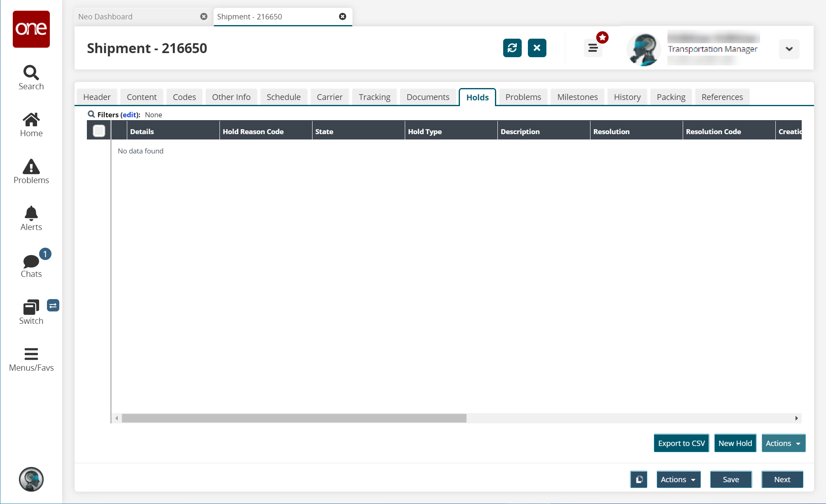Click the Home icon in sidebar
The height and width of the screenshot is (504, 826).
tap(31, 124)
